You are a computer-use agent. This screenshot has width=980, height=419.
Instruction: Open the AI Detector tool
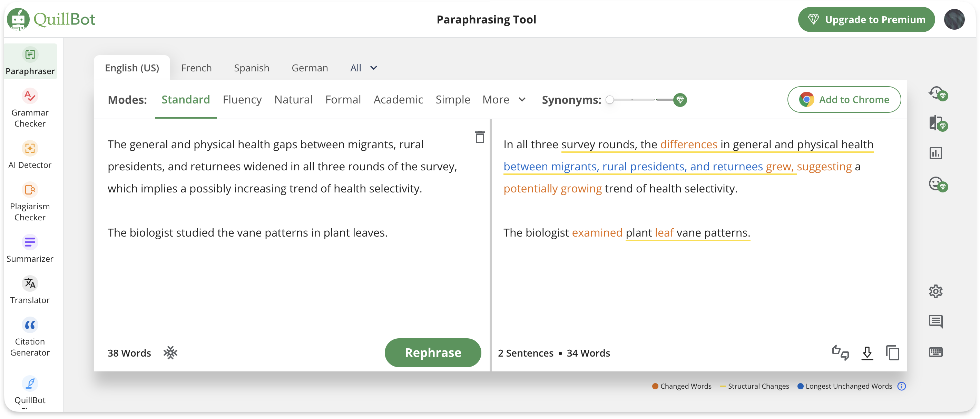coord(30,155)
